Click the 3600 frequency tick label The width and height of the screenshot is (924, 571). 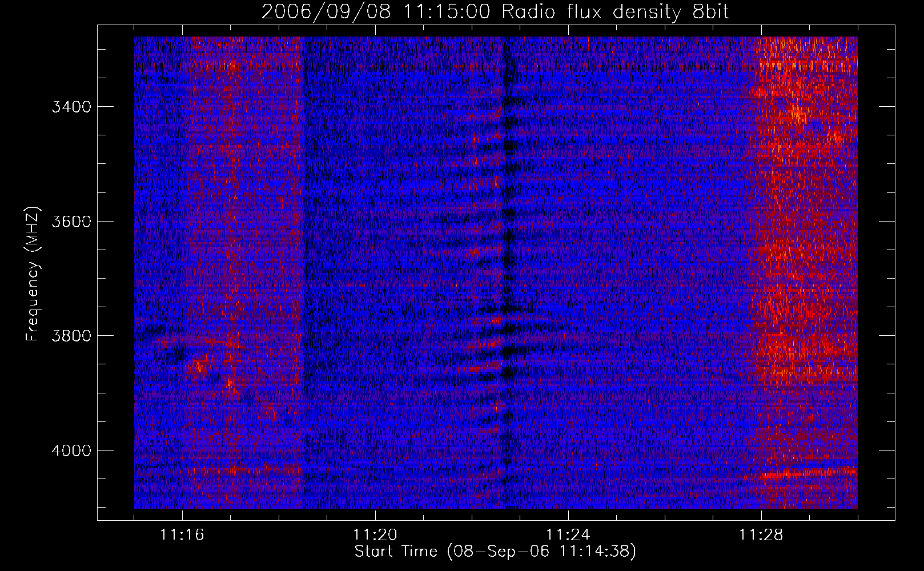[71, 222]
